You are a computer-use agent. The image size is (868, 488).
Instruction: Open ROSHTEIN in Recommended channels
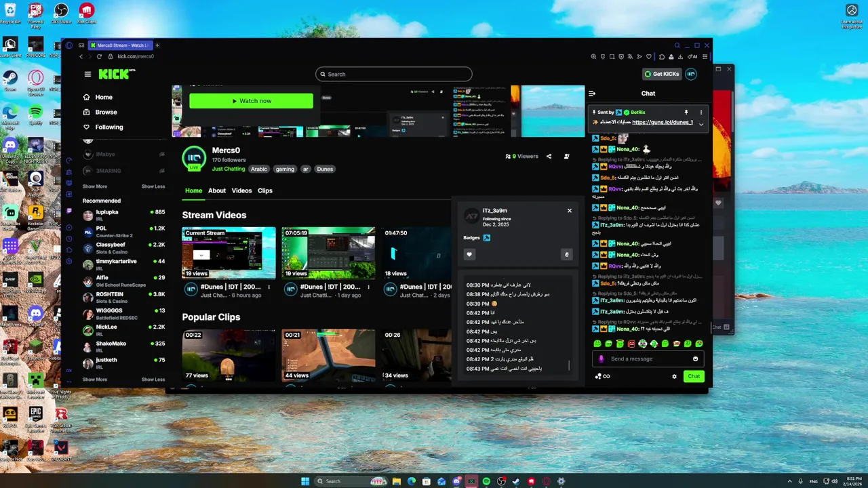click(124, 298)
